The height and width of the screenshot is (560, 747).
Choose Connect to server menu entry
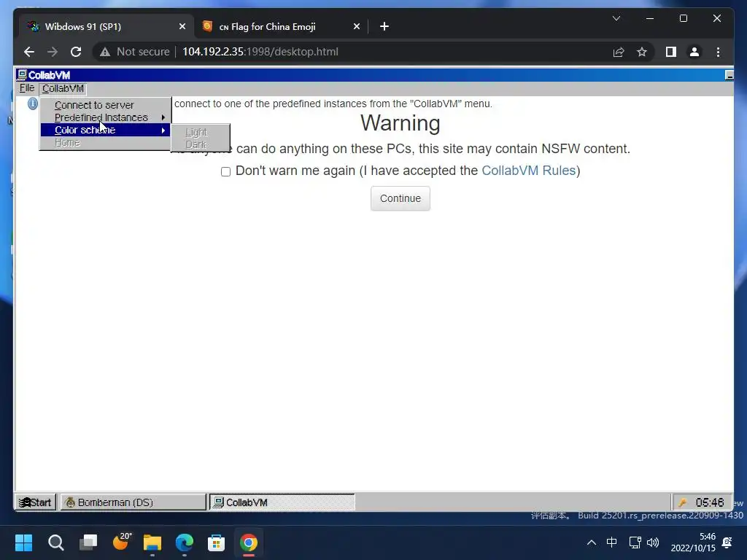pyautogui.click(x=105, y=105)
